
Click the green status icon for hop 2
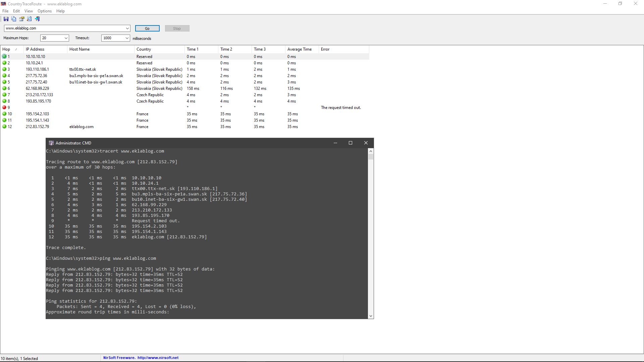click(4, 63)
